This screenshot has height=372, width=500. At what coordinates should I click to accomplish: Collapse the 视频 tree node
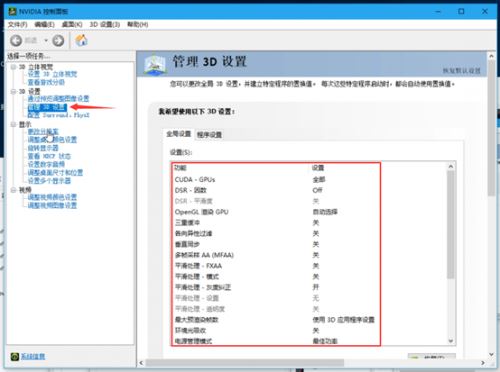pyautogui.click(x=13, y=190)
